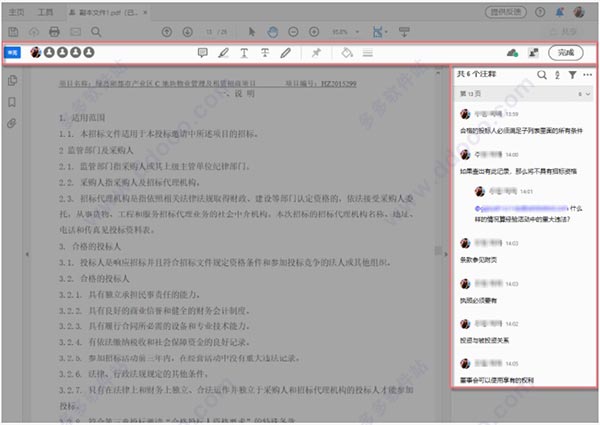The image size is (600, 425).
Task: Select comment posted at 13:59
Action: (x=524, y=122)
